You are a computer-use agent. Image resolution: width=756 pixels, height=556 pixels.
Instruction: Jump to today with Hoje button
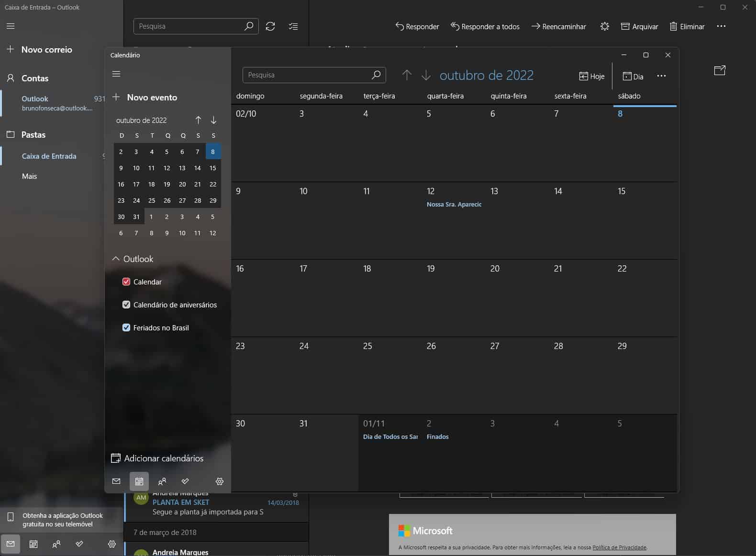(x=592, y=76)
